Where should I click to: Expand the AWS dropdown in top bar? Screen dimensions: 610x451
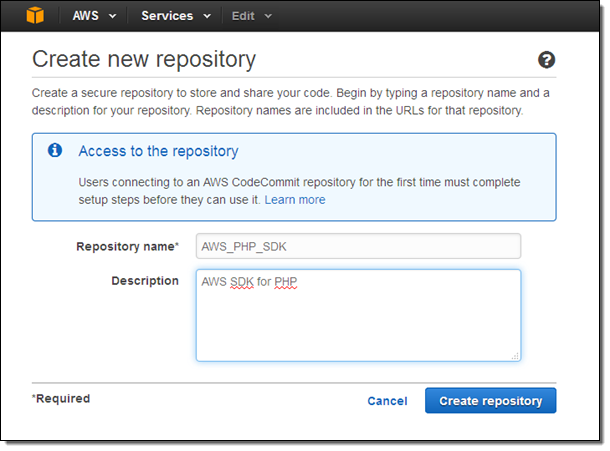94,16
